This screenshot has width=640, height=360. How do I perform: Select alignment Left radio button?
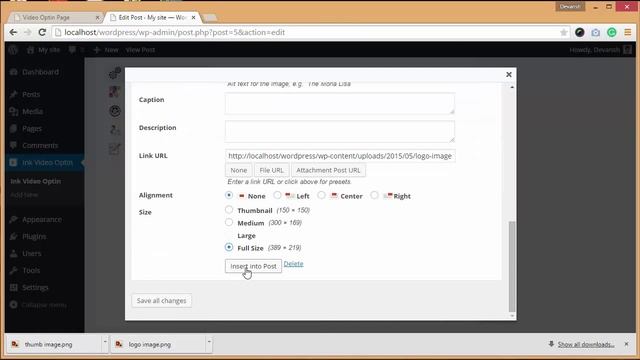tap(277, 195)
